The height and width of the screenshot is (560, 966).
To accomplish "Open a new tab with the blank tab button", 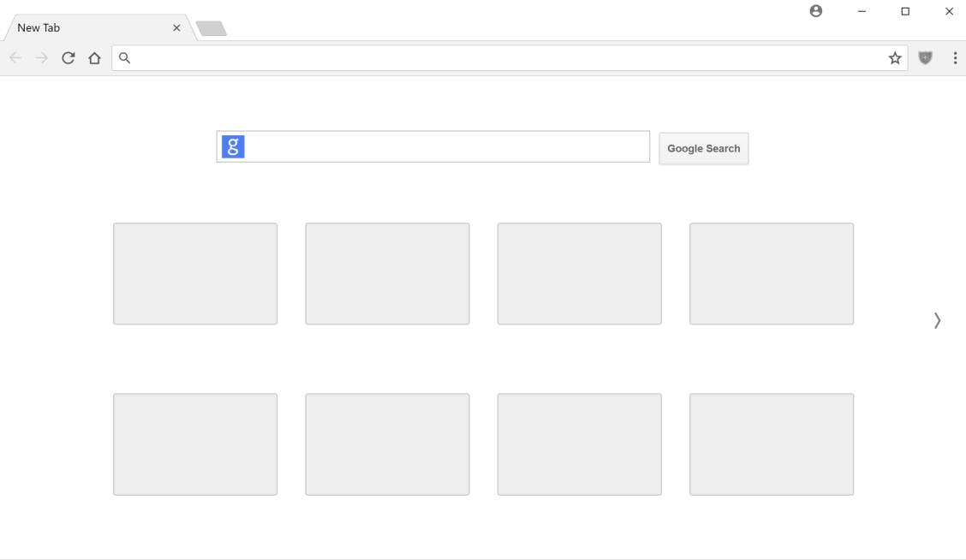I will [212, 28].
